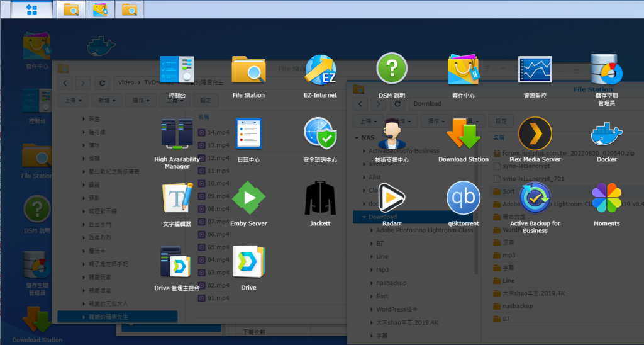644x345 pixels.
Task: Expand the 茶金 folder in Video tree
Action: point(84,119)
